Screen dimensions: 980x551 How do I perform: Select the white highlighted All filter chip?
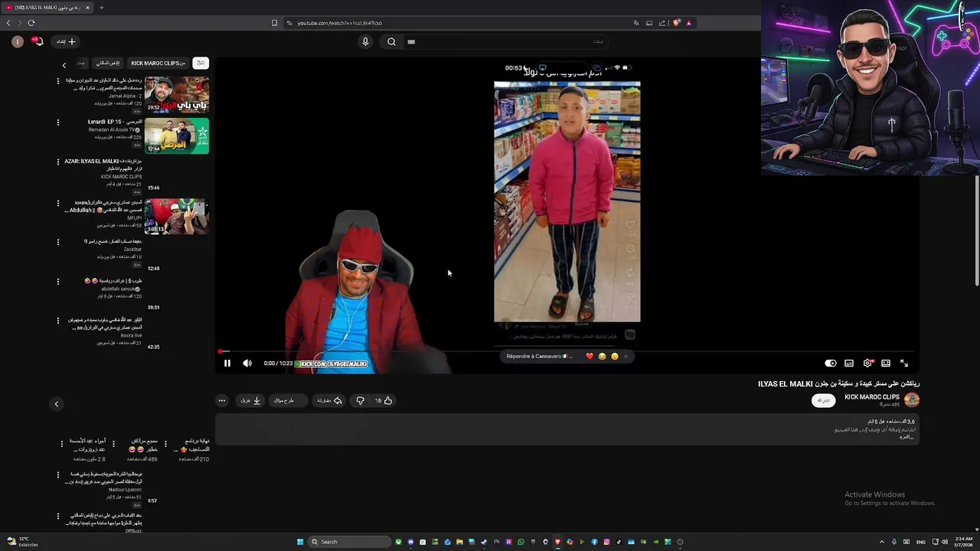201,63
